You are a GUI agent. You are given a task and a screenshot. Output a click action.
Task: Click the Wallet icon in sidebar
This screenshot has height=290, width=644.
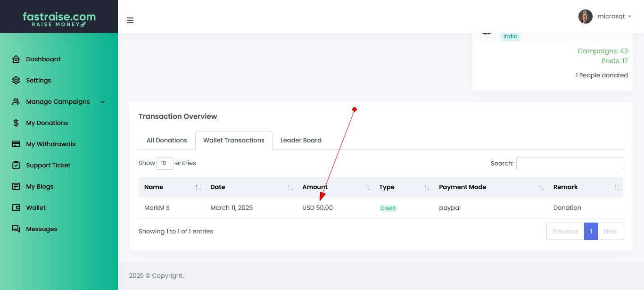click(x=16, y=208)
